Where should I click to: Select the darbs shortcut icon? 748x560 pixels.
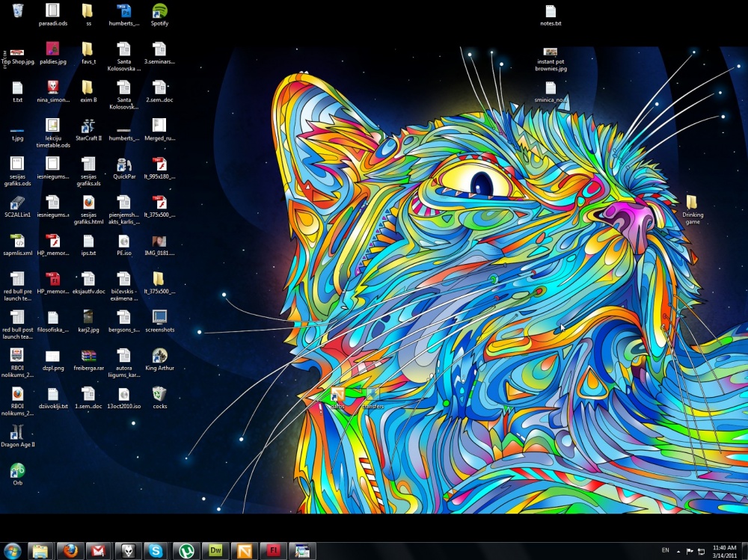[337, 395]
